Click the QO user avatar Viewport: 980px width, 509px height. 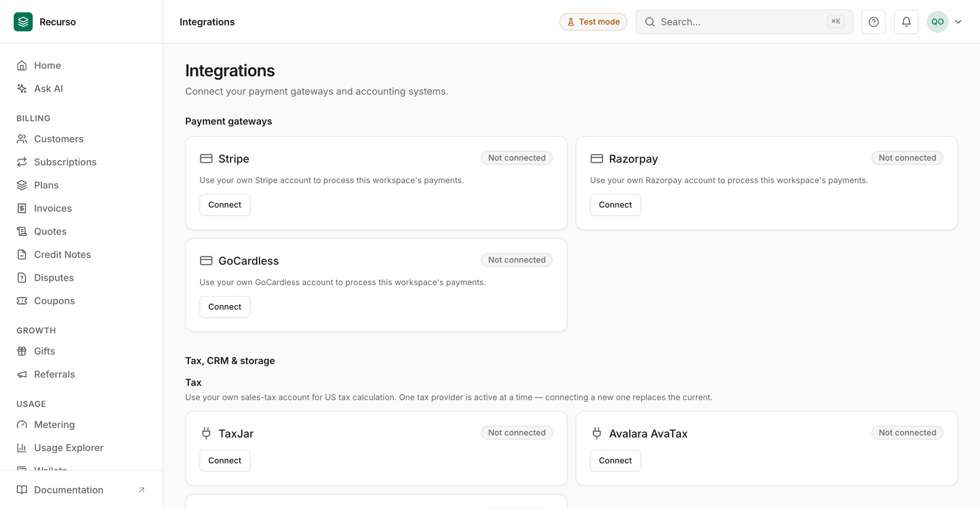click(937, 22)
